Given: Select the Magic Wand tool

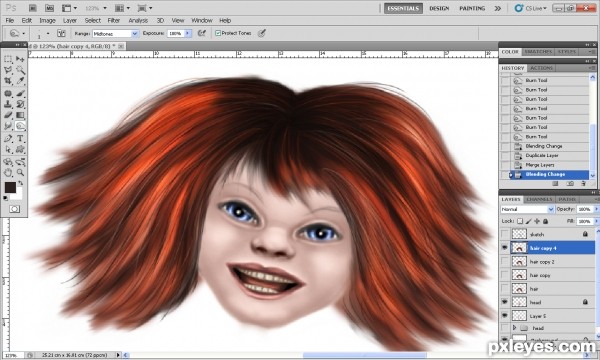Looking at the screenshot, I should (20, 70).
